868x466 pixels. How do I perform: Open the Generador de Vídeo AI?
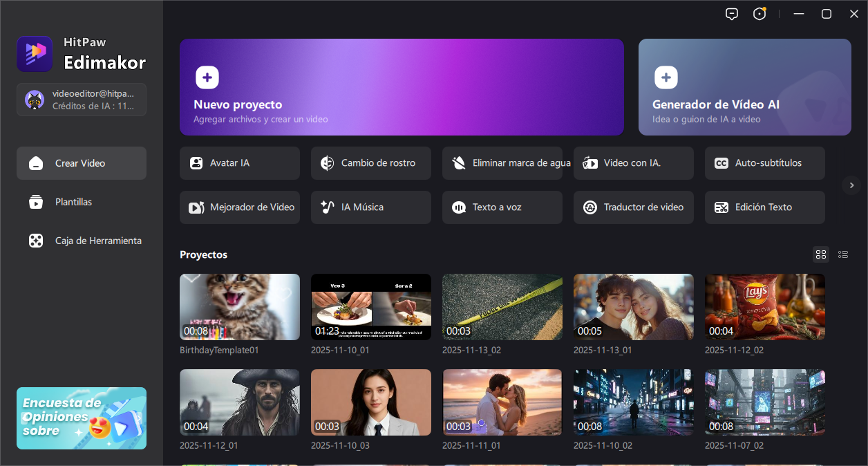click(744, 87)
